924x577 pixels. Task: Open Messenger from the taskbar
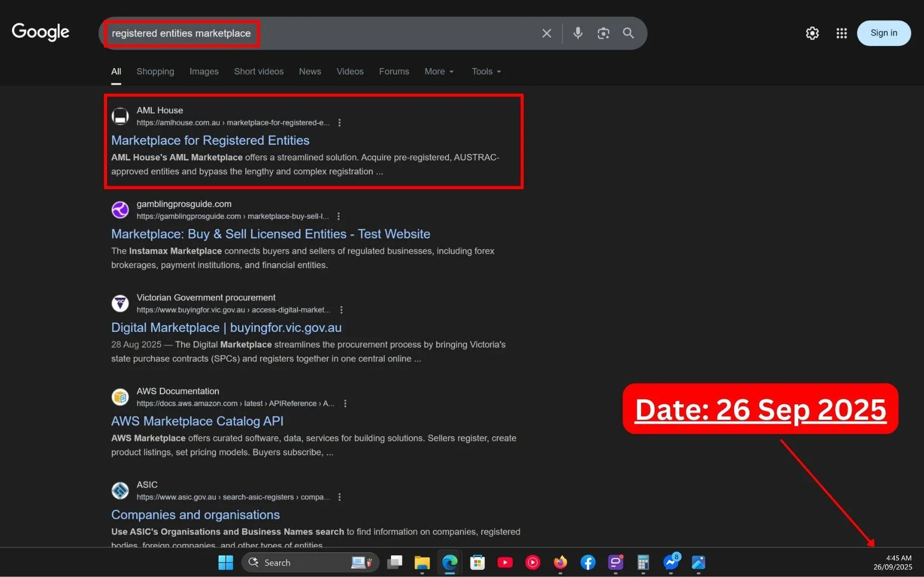pyautogui.click(x=670, y=562)
